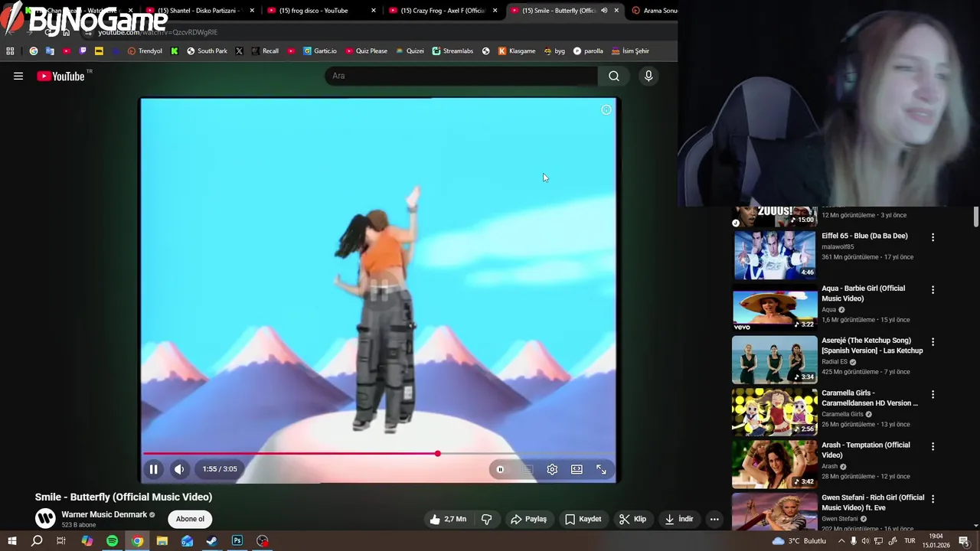This screenshot has height=551, width=980.
Task: Open options for Aqua Barbie Girl video
Action: 933,289
